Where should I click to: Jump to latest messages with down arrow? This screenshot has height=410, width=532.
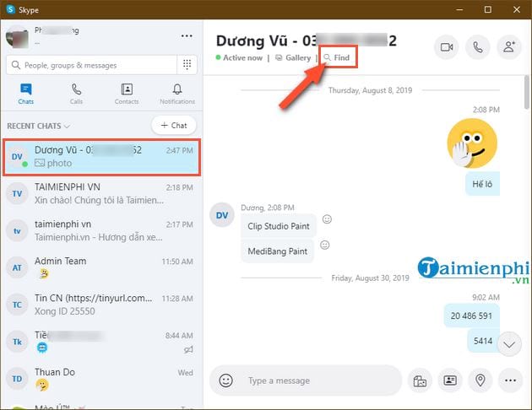click(509, 344)
